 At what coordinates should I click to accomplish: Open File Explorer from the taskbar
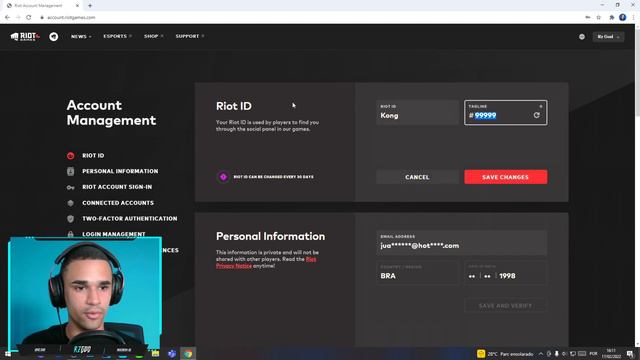pos(156,354)
